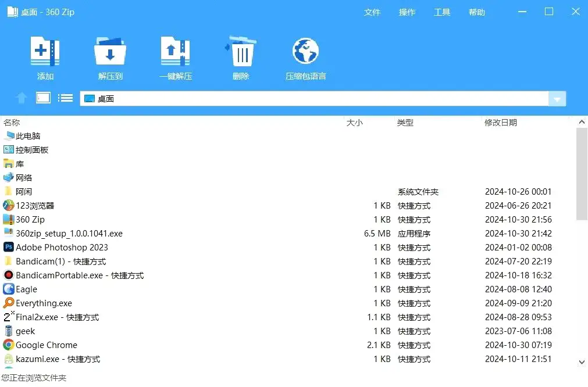
Task: Select the 123浏览器 shortcut icon
Action: point(9,205)
